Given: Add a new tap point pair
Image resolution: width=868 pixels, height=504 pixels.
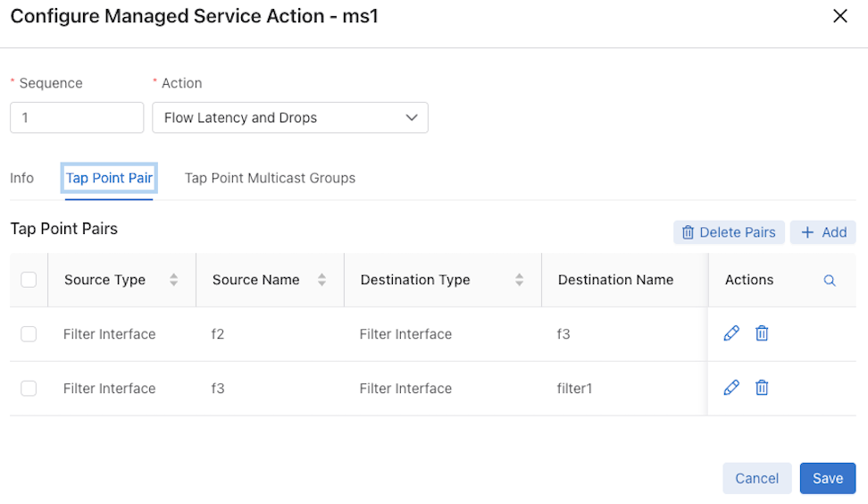Looking at the screenshot, I should (823, 232).
